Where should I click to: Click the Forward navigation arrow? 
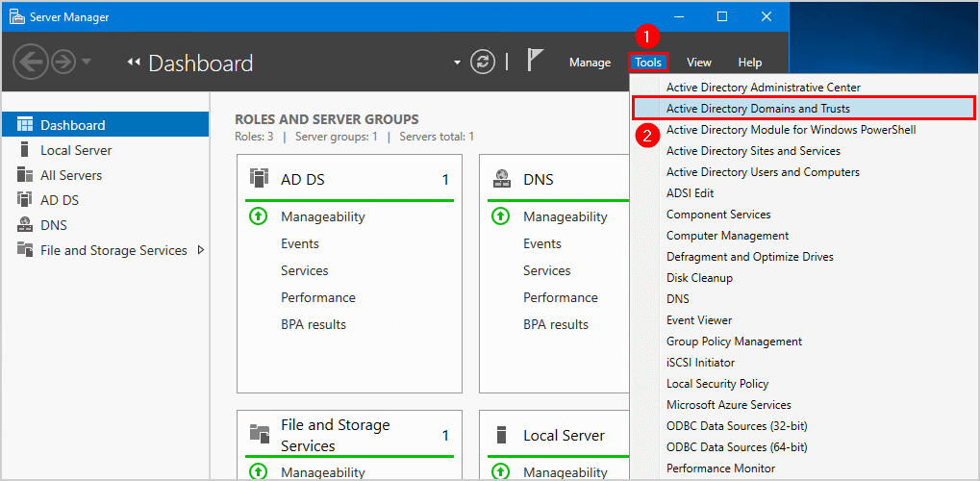click(64, 62)
